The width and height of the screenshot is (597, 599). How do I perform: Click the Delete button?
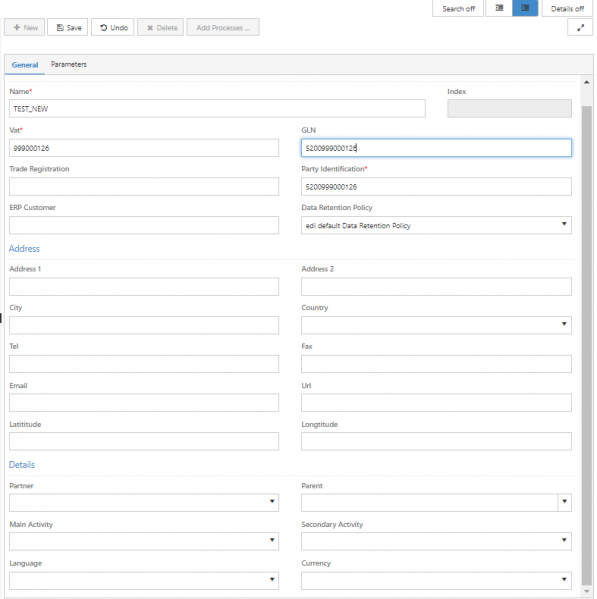tap(161, 28)
